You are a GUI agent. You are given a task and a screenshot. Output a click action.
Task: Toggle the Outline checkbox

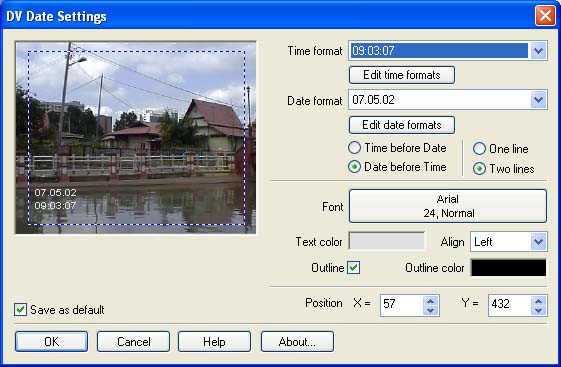pyautogui.click(x=353, y=268)
